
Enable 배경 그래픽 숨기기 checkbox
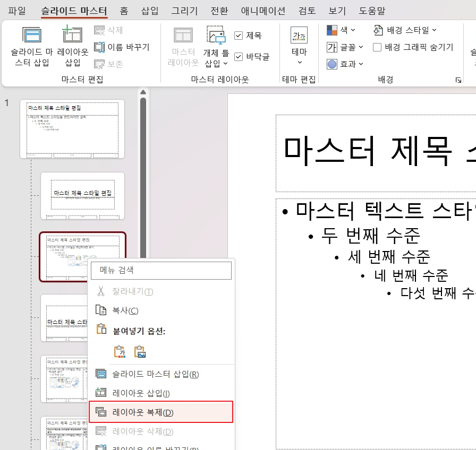pos(377,47)
